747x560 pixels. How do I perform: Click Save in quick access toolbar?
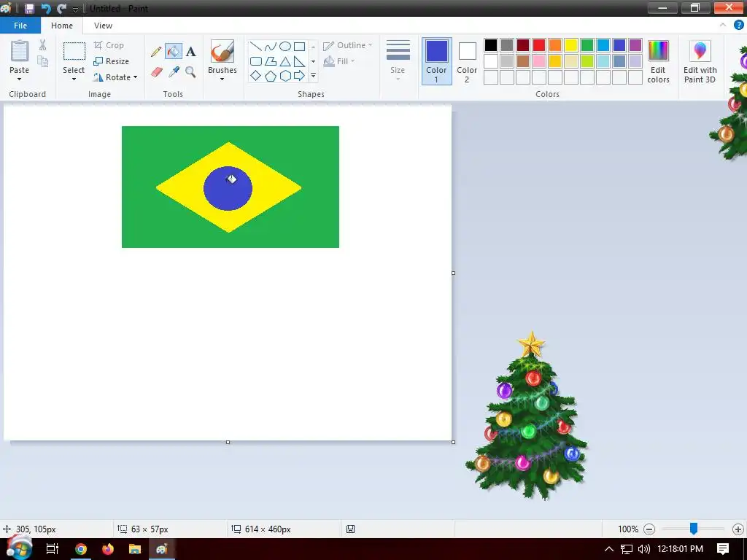29,8
